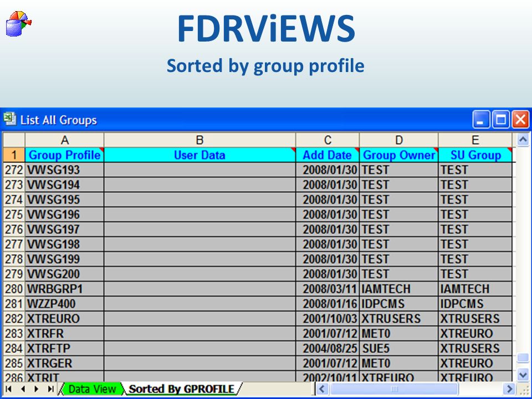Image resolution: width=532 pixels, height=399 pixels.
Task: Click cell XTRFTP
Action: point(64,349)
